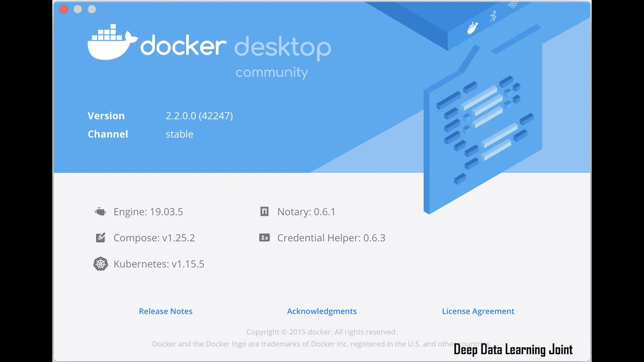Image resolution: width=644 pixels, height=362 pixels.
Task: Open the Acknowledgments link
Action: click(x=322, y=311)
